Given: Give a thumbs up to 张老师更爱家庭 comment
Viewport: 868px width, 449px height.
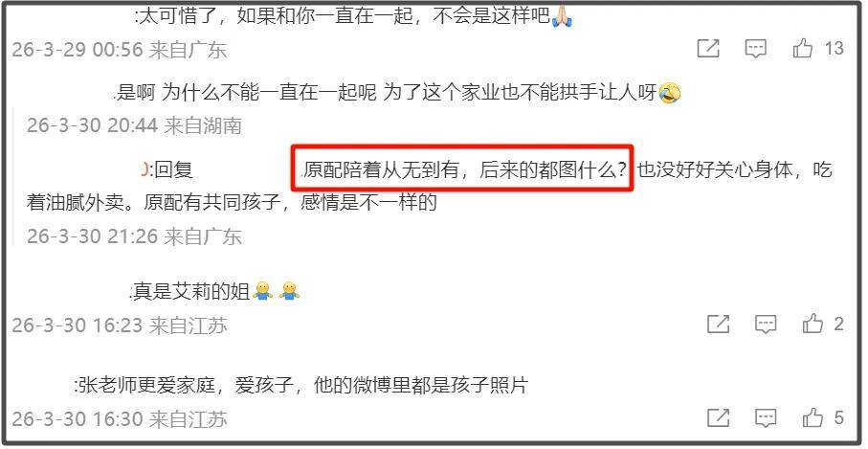Looking at the screenshot, I should point(812,417).
